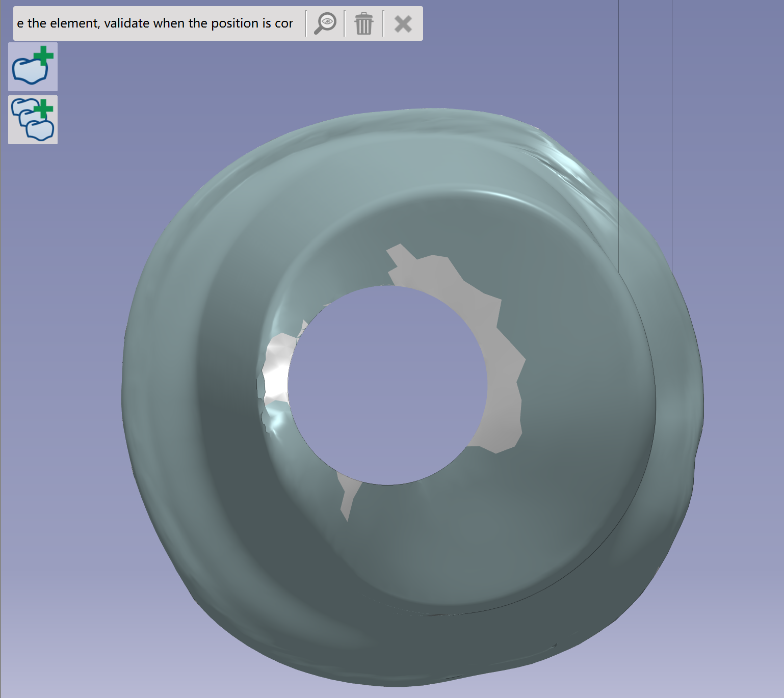This screenshot has height=698, width=784.
Task: Click the instruction text about validating position
Action: click(x=155, y=23)
